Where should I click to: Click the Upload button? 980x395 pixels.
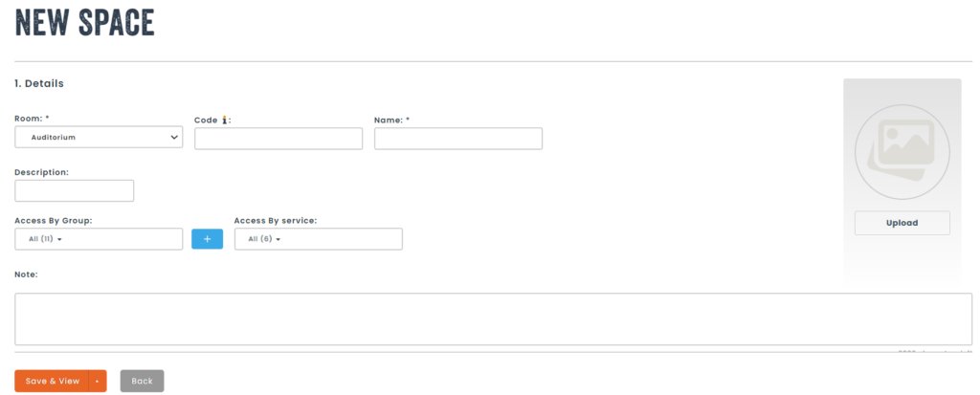pyautogui.click(x=902, y=223)
